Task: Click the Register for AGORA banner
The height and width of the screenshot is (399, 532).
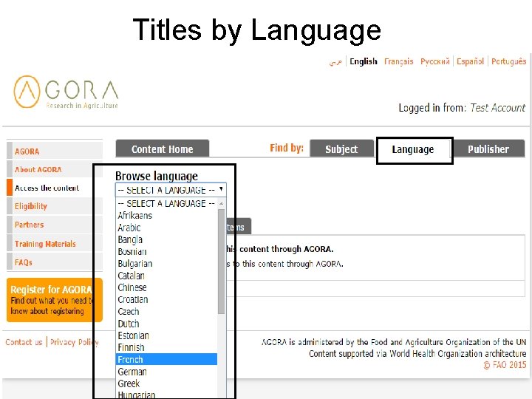Action: point(54,300)
